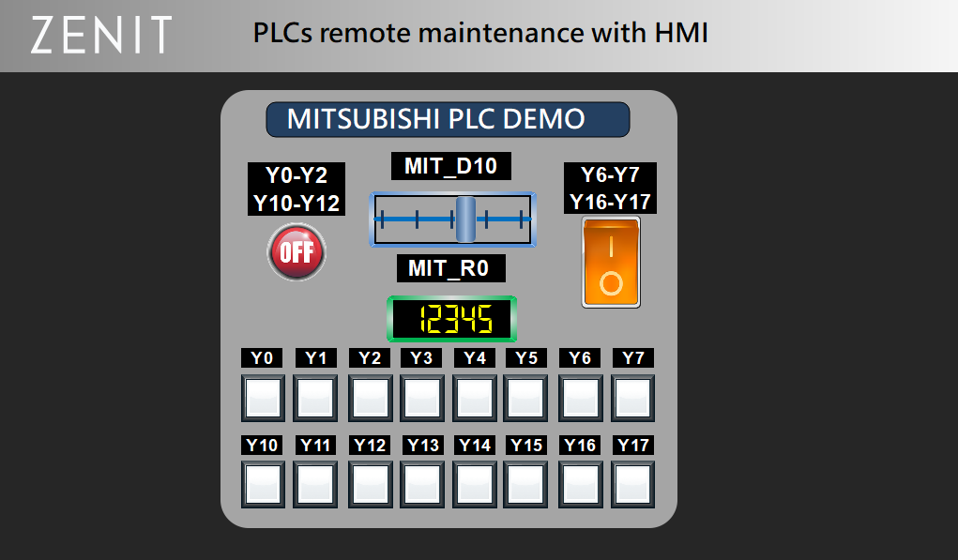
Task: Toggle the Y11 output lamp button
Action: (315, 485)
